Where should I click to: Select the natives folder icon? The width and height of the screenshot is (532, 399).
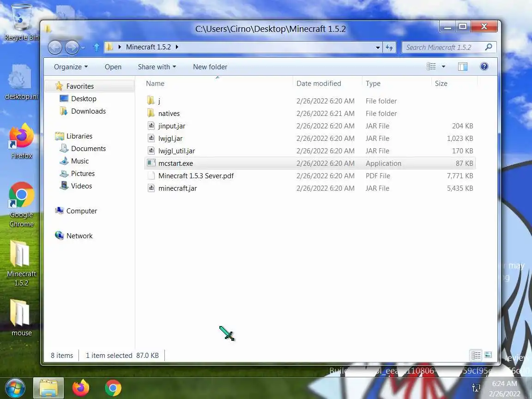(151, 113)
